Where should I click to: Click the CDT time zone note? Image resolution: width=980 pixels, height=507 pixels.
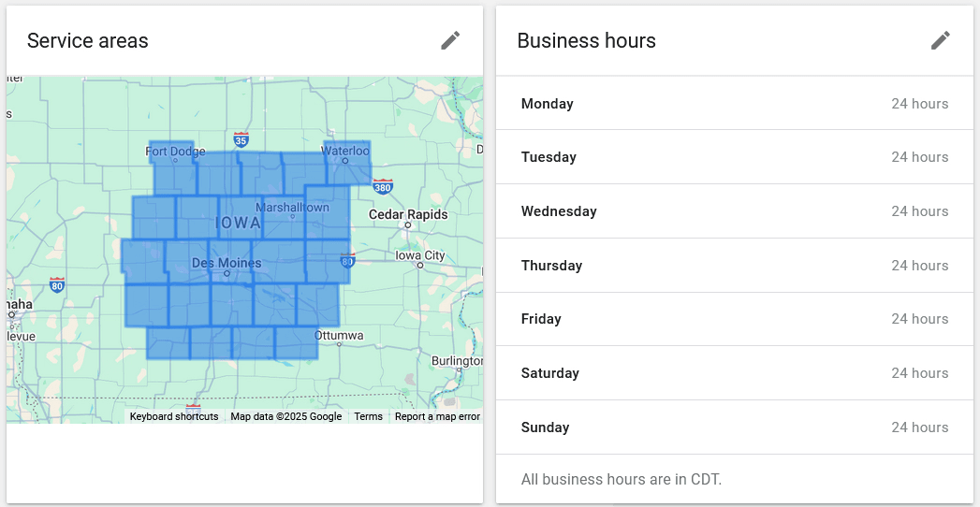[622, 480]
